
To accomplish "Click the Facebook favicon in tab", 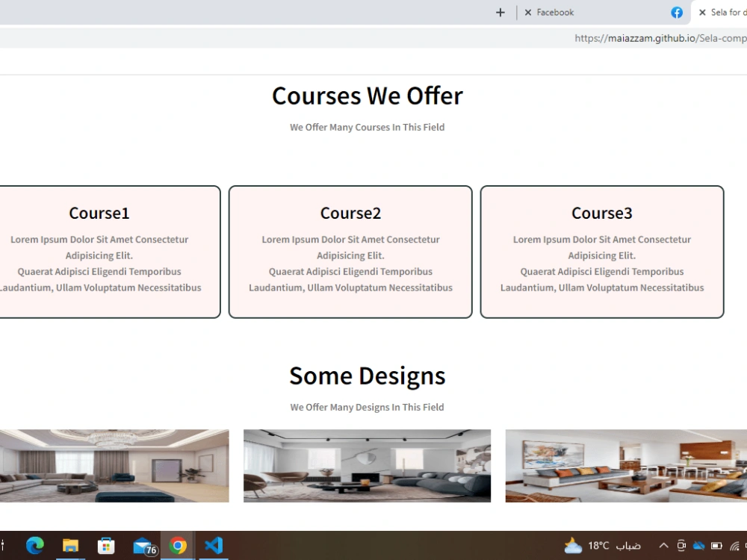I will point(677,13).
